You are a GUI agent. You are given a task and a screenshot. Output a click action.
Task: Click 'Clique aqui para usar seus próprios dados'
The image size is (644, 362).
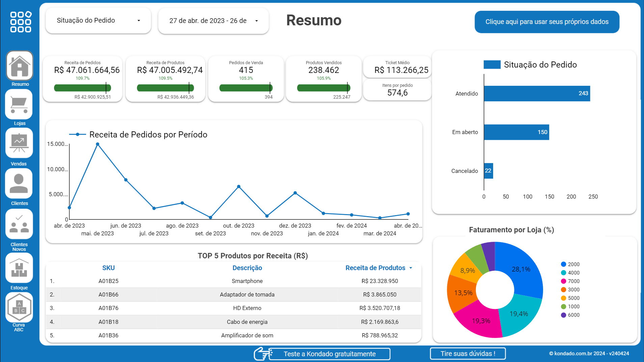(546, 22)
